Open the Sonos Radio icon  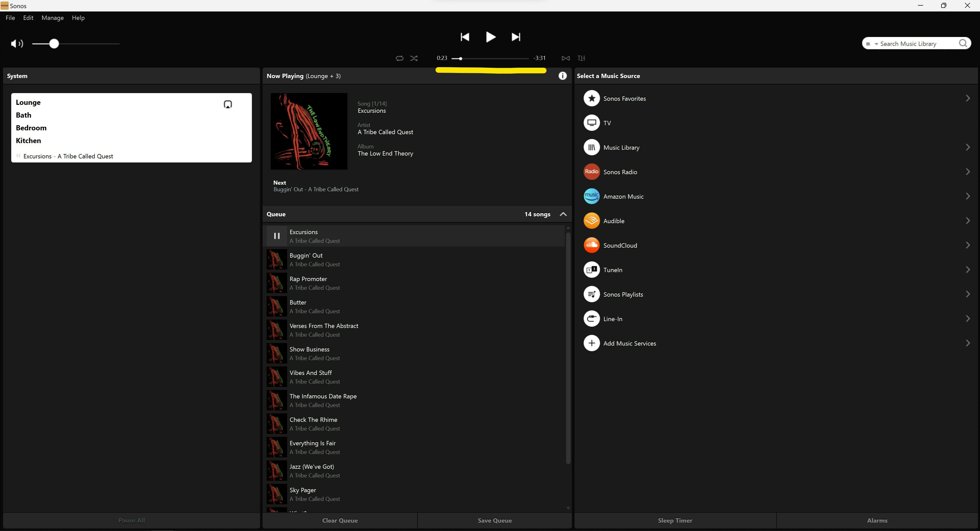[x=592, y=172]
